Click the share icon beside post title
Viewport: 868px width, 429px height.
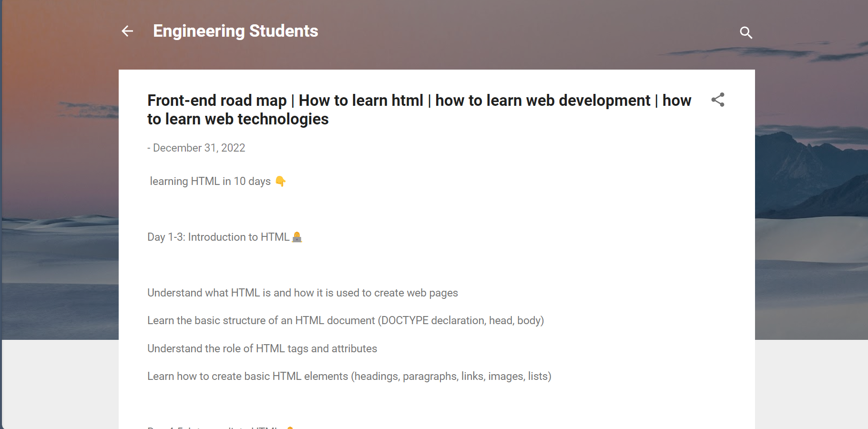[x=717, y=100]
